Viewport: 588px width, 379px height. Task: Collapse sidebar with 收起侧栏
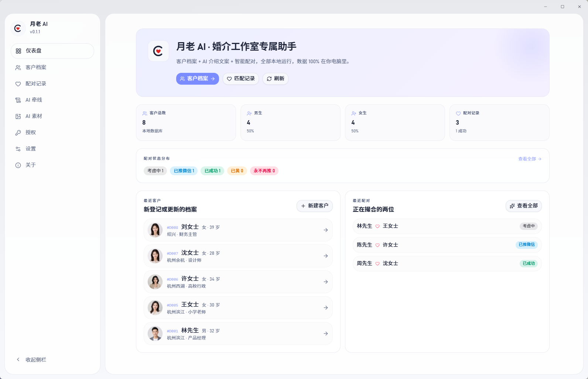pyautogui.click(x=52, y=360)
